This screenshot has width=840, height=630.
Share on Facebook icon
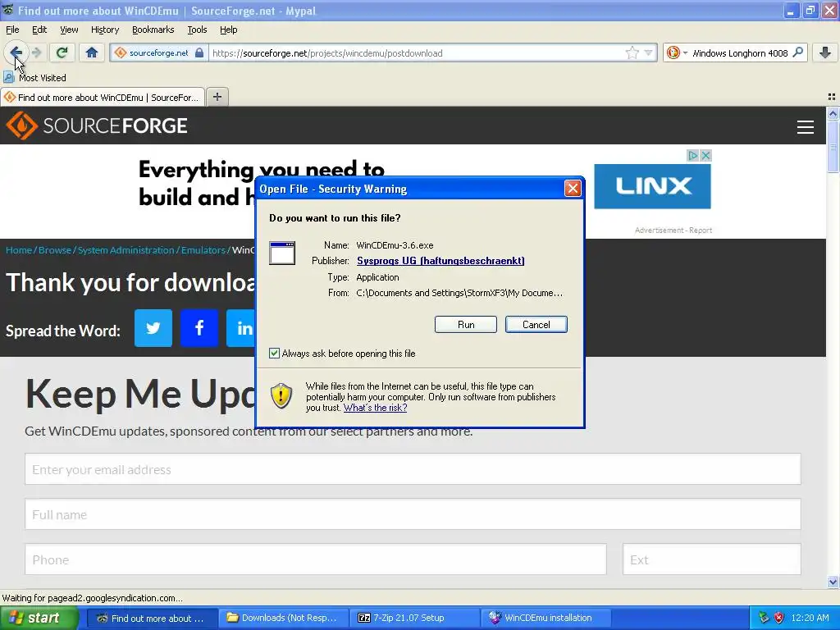point(199,328)
